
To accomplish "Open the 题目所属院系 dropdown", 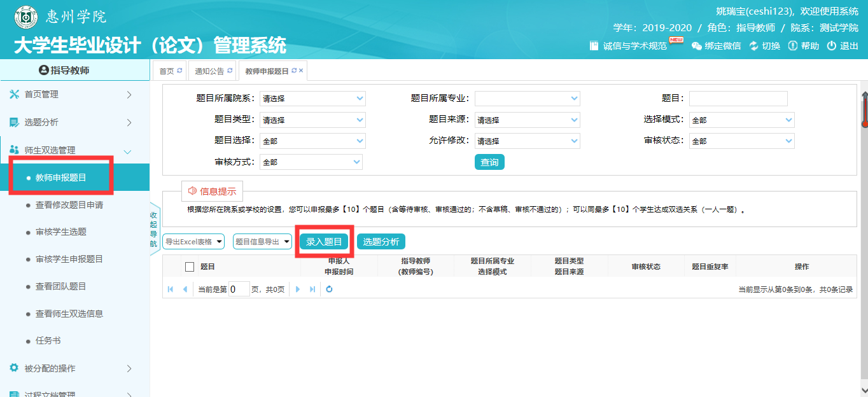I will (x=312, y=99).
